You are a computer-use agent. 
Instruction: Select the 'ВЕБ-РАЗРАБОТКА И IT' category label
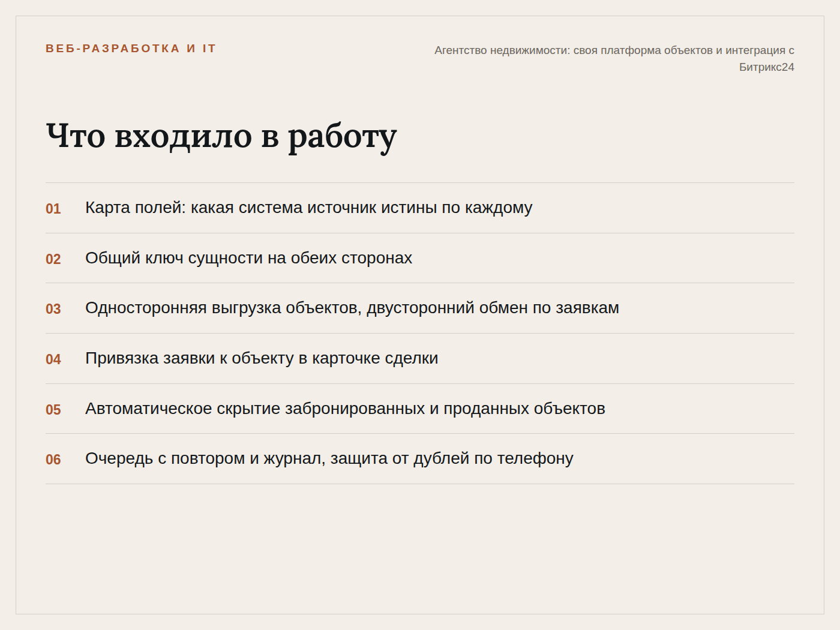click(x=131, y=49)
